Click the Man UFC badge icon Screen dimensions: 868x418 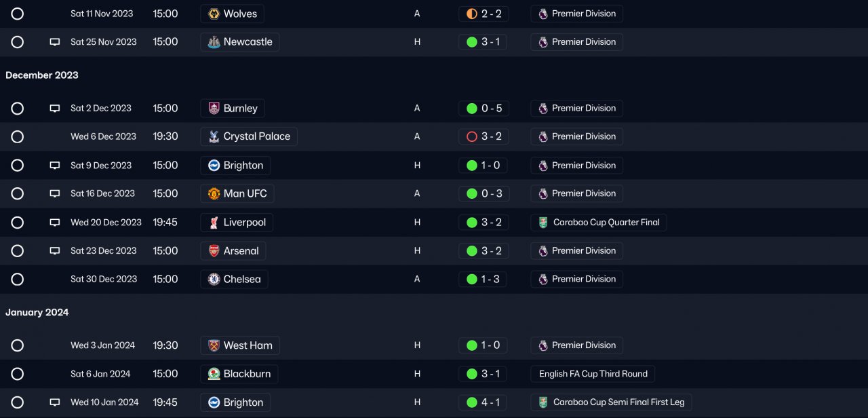(214, 194)
